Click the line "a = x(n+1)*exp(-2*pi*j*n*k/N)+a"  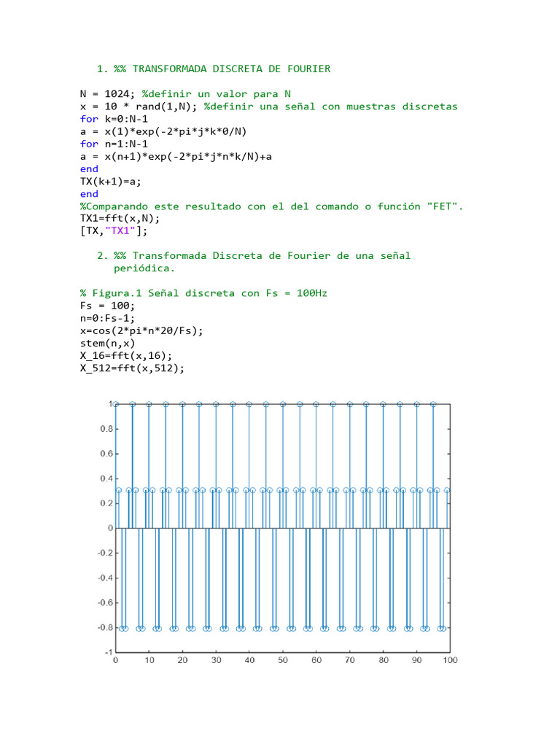(176, 156)
